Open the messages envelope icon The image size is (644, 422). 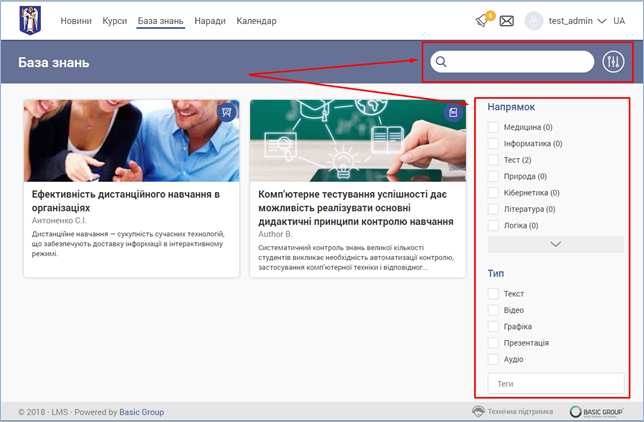pos(507,21)
